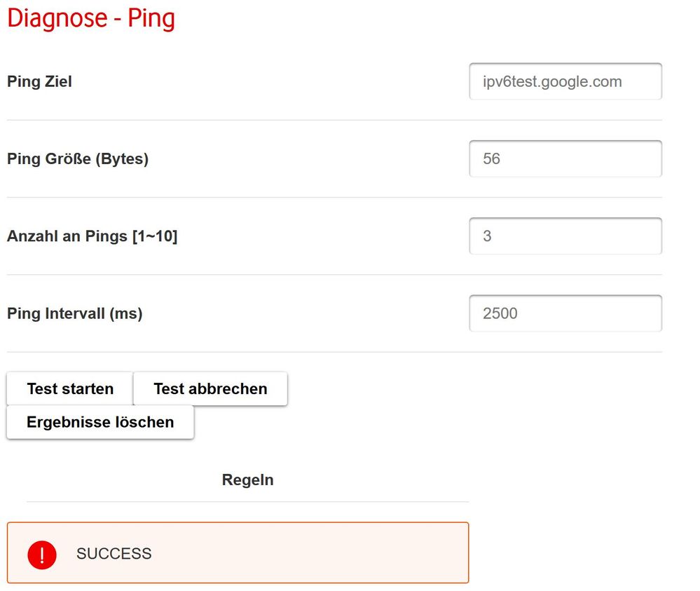Click the divider line beneath Regeln header
The height and width of the screenshot is (591, 700).
click(247, 502)
